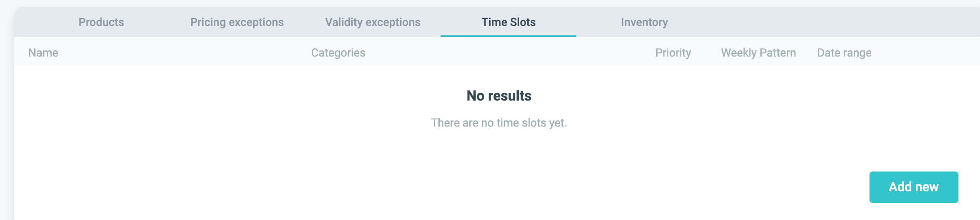Screen dimensions: 980x220
Task: Click the teal underline beneath Time Slots
Action: (508, 35)
